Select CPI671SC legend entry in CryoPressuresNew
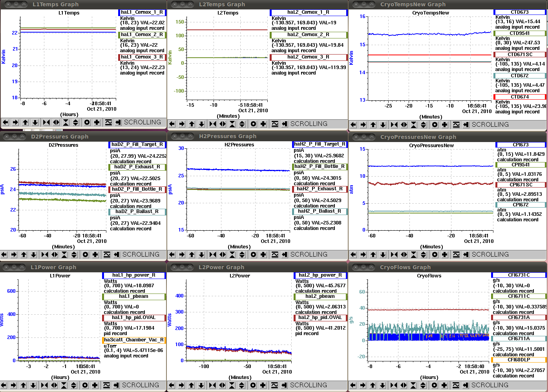 [521, 185]
